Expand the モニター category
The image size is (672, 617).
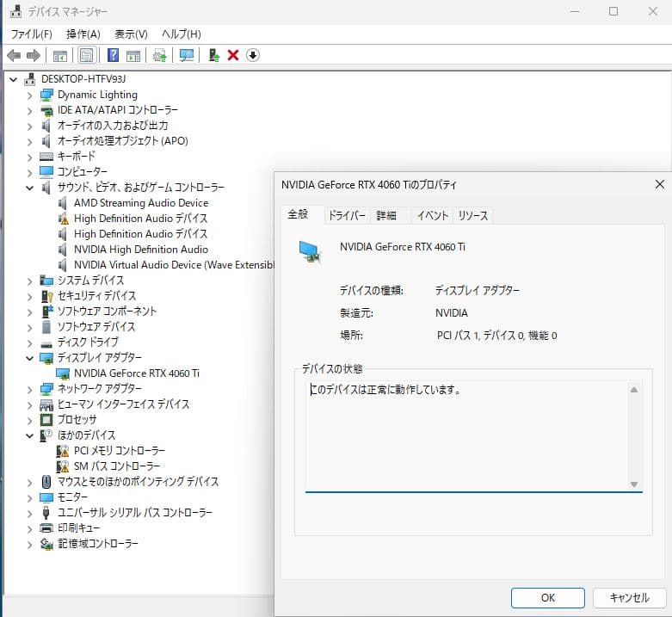tap(29, 497)
